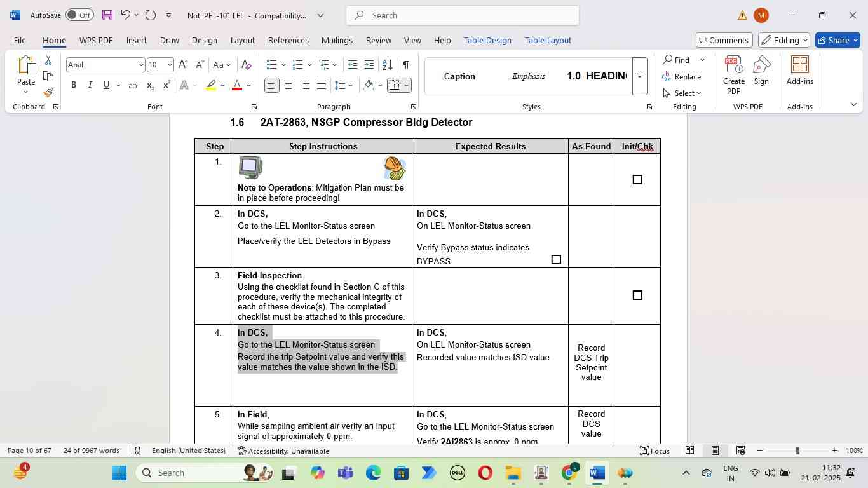Viewport: 868px width, 488px height.
Task: Click Accessibility: Unavailable status
Action: click(x=283, y=451)
